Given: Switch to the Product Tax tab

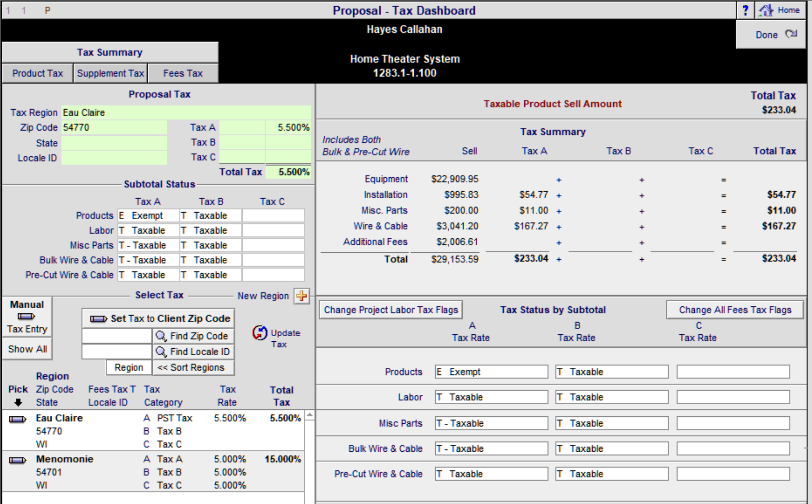Looking at the screenshot, I should click(x=37, y=73).
